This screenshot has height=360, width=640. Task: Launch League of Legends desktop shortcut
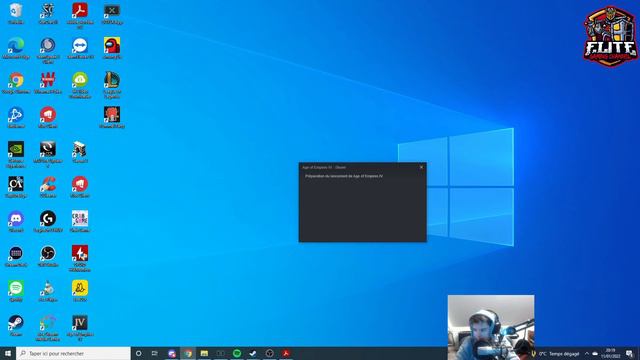tap(112, 85)
